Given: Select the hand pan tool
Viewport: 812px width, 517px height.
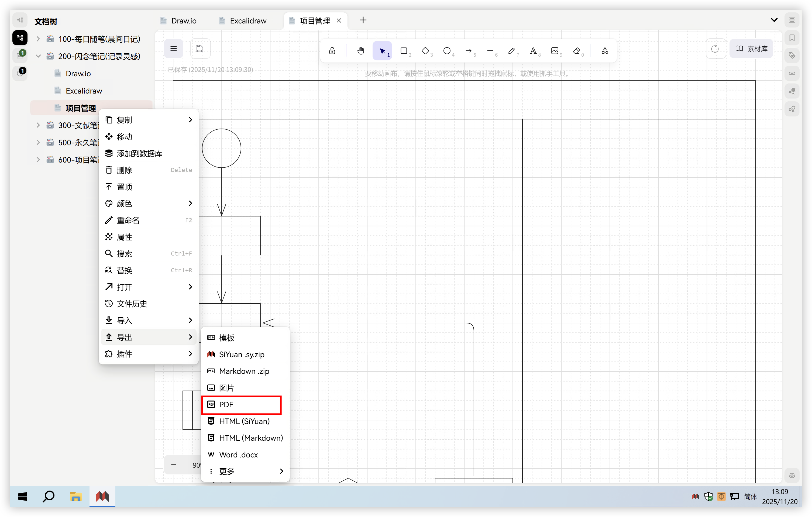Looking at the screenshot, I should [360, 51].
